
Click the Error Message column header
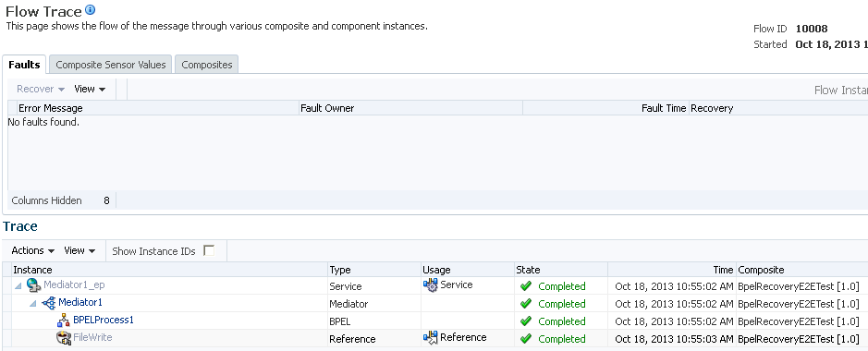[158, 108]
